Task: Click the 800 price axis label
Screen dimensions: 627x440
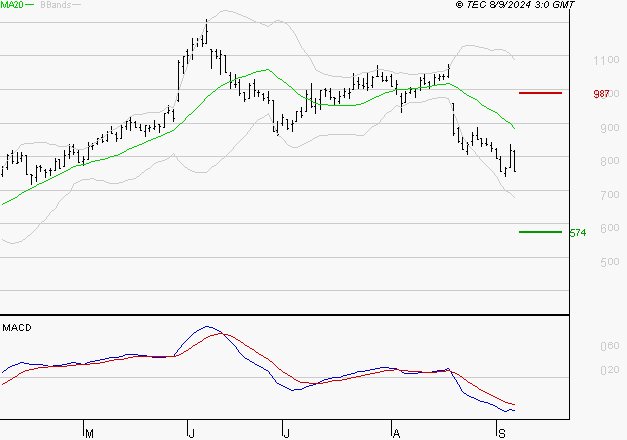Action: click(x=610, y=161)
